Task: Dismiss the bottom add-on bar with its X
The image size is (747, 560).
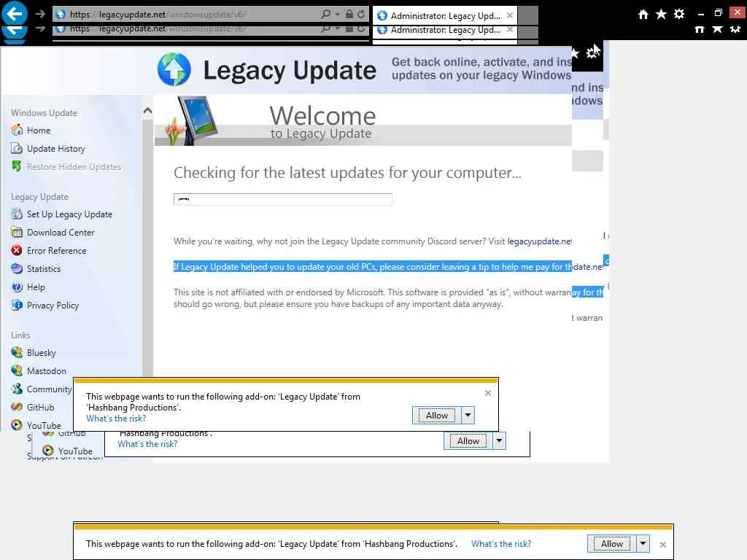Action: pyautogui.click(x=662, y=544)
